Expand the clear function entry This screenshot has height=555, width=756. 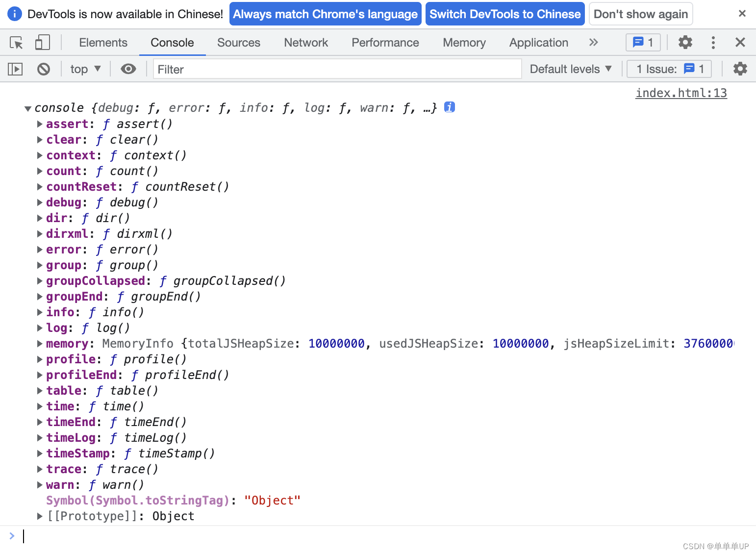click(40, 140)
